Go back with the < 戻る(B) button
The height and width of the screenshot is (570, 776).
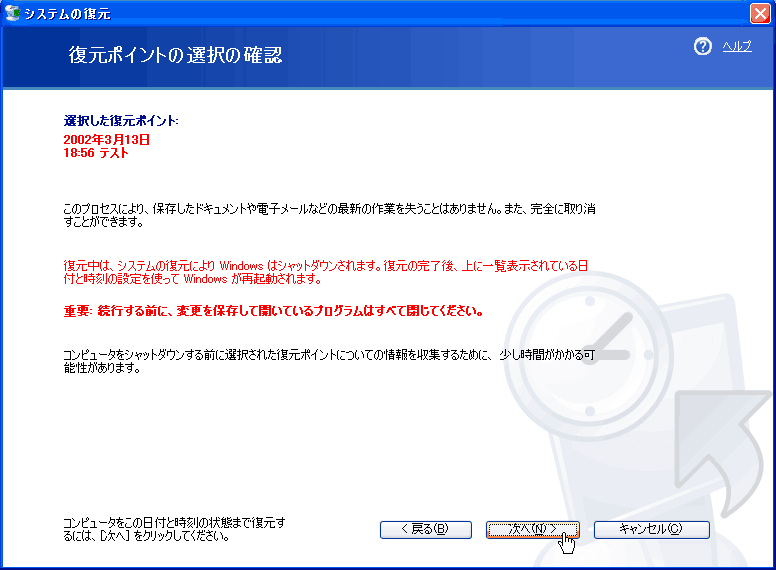coord(426,529)
